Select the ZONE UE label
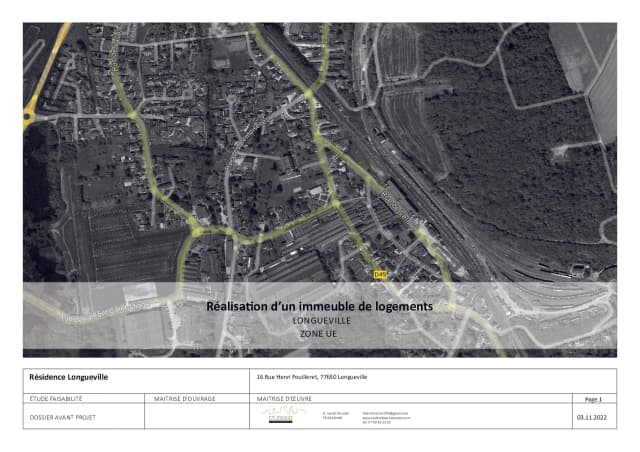 coord(319,334)
